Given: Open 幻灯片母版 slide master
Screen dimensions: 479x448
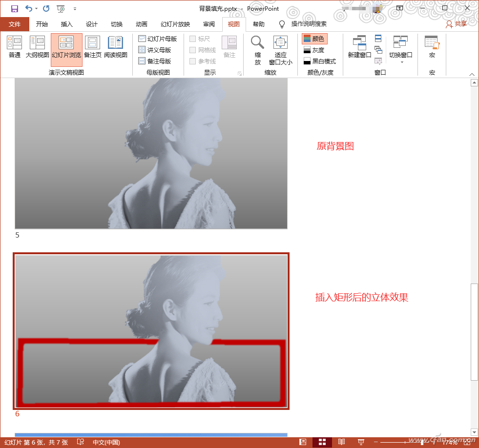Looking at the screenshot, I should tap(158, 39).
